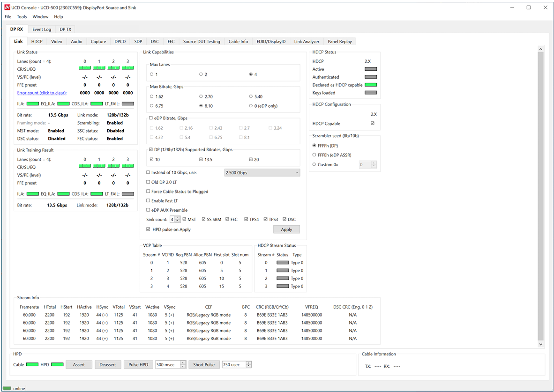554x392 pixels.
Task: Select the FFFEh (eDP ASSR) scrambler seed
Action: point(314,155)
